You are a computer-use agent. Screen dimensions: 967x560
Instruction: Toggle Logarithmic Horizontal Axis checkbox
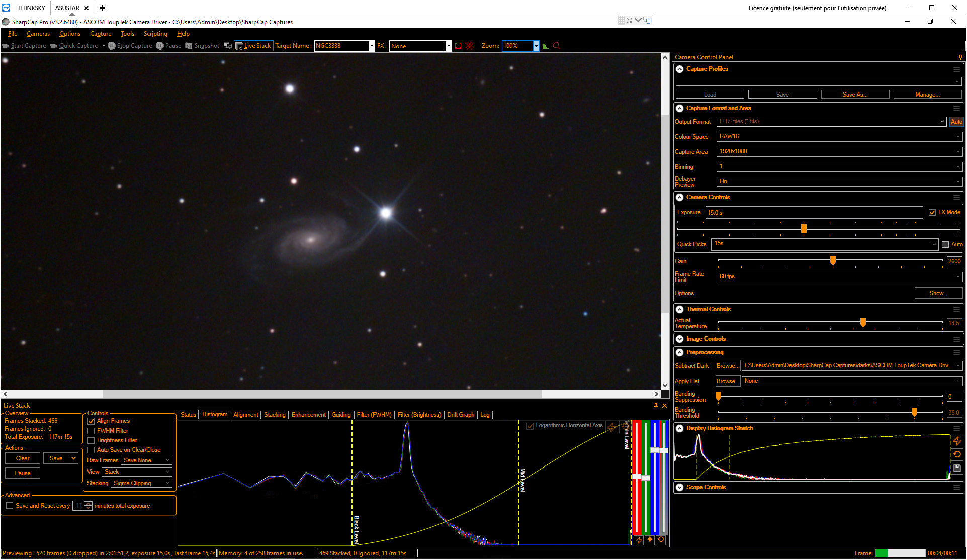point(530,426)
